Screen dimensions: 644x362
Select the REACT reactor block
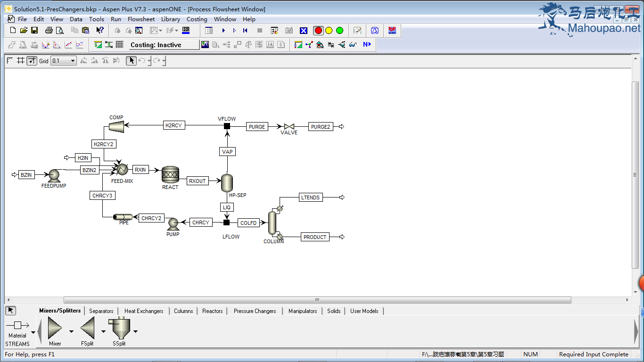coord(170,174)
